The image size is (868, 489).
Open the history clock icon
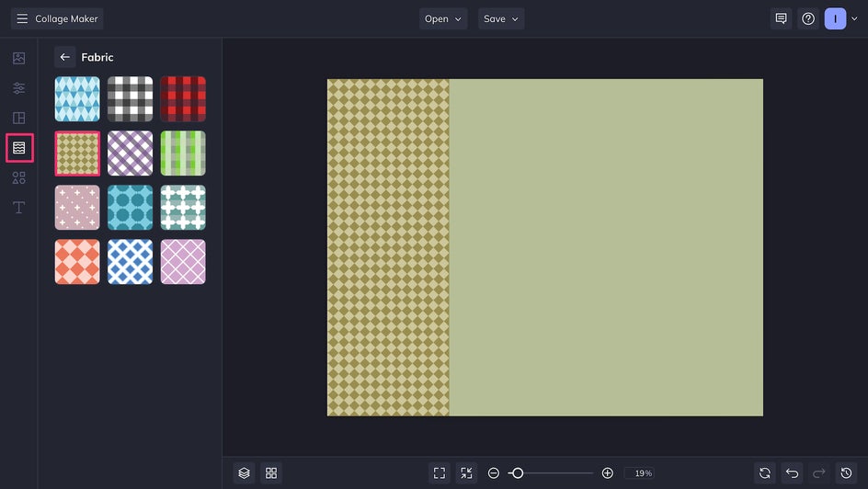click(847, 473)
